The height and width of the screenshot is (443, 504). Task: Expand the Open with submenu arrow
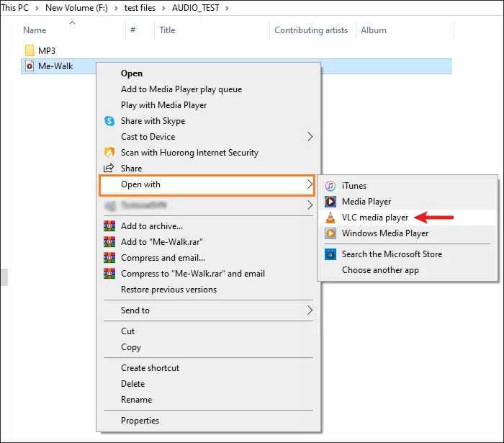[x=310, y=184]
